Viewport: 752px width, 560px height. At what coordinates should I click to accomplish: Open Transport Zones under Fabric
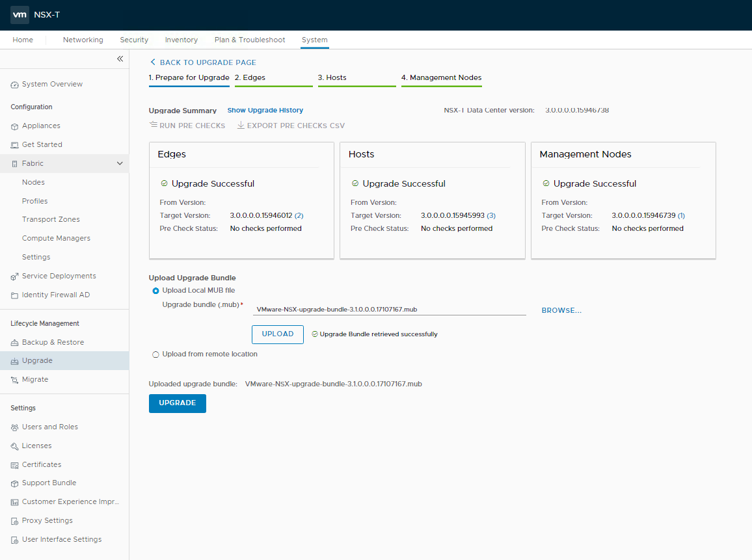[51, 219]
